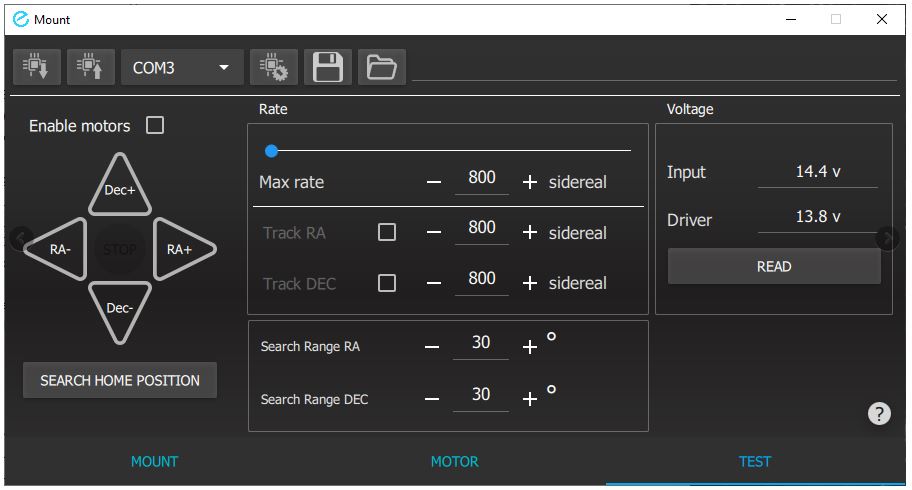Switch to the MOTOR tab
Image resolution: width=912 pixels, height=490 pixels.
pos(455,461)
